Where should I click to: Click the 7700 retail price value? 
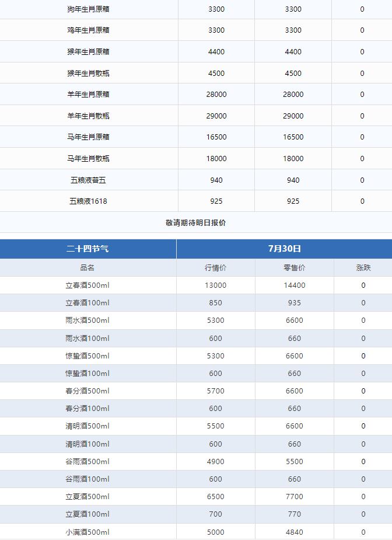(x=294, y=497)
